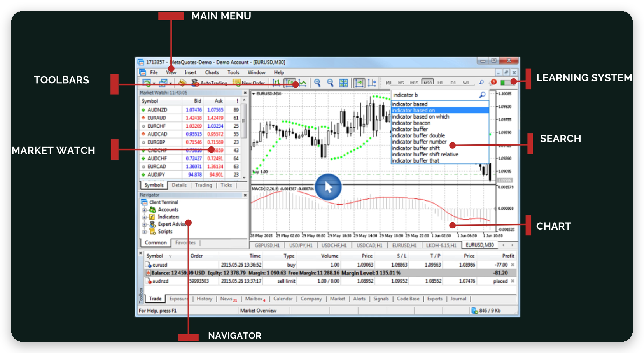This screenshot has width=644, height=353.
Task: Open the Help menu
Action: click(279, 72)
